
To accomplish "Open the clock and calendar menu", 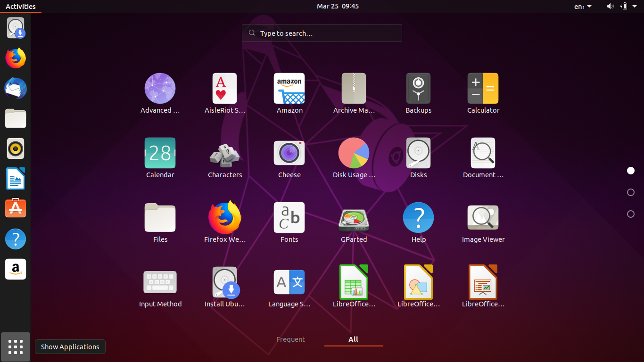I will tap(338, 6).
